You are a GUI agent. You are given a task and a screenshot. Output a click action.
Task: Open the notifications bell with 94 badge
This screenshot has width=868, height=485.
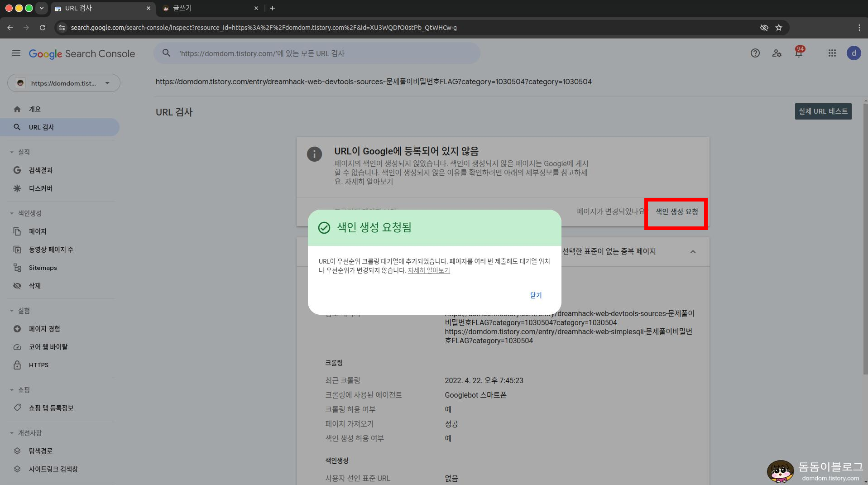click(x=799, y=53)
